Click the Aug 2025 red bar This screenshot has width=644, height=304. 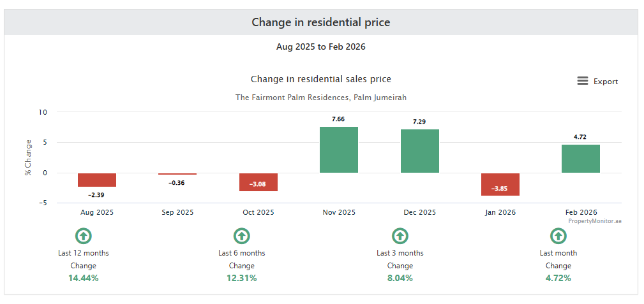(x=97, y=180)
